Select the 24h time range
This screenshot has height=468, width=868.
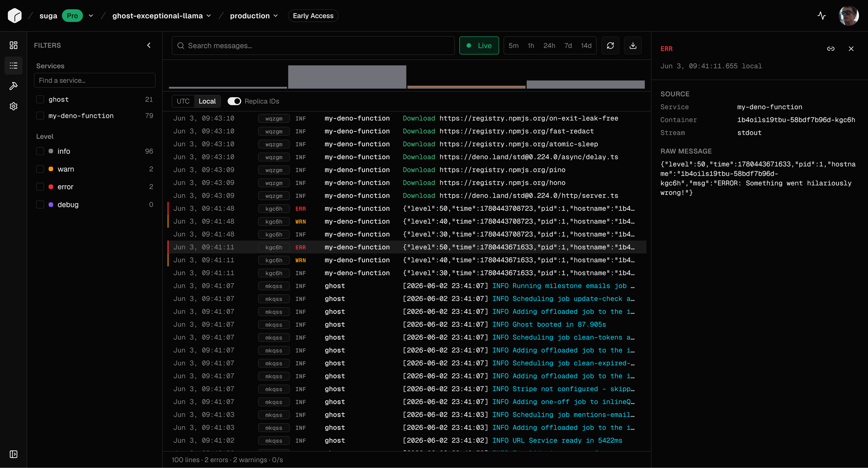pos(549,45)
